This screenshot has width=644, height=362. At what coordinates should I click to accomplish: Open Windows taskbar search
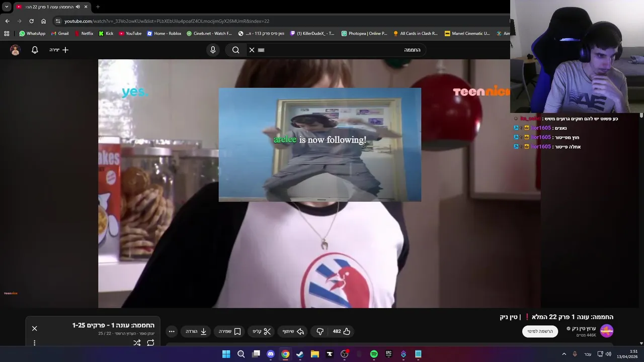point(241,354)
